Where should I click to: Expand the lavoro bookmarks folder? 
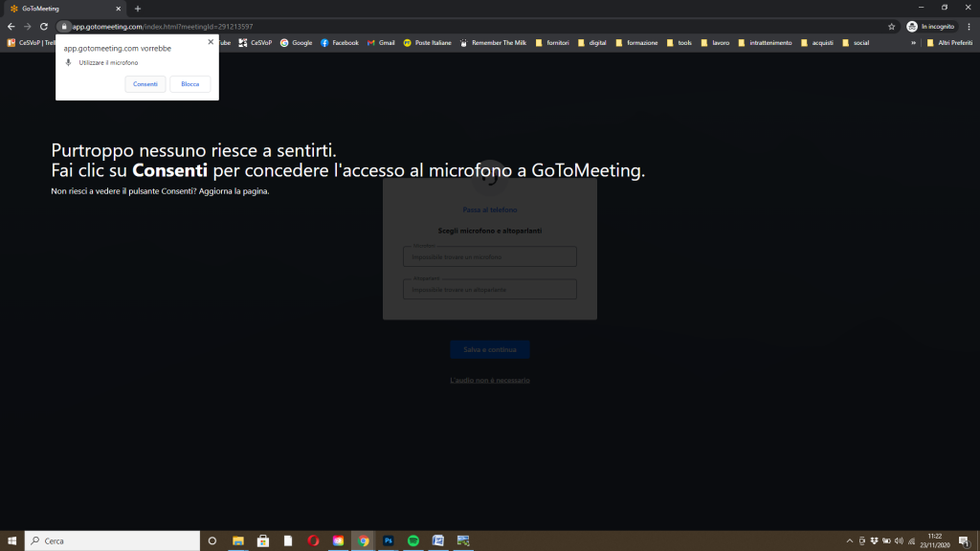[x=714, y=42]
